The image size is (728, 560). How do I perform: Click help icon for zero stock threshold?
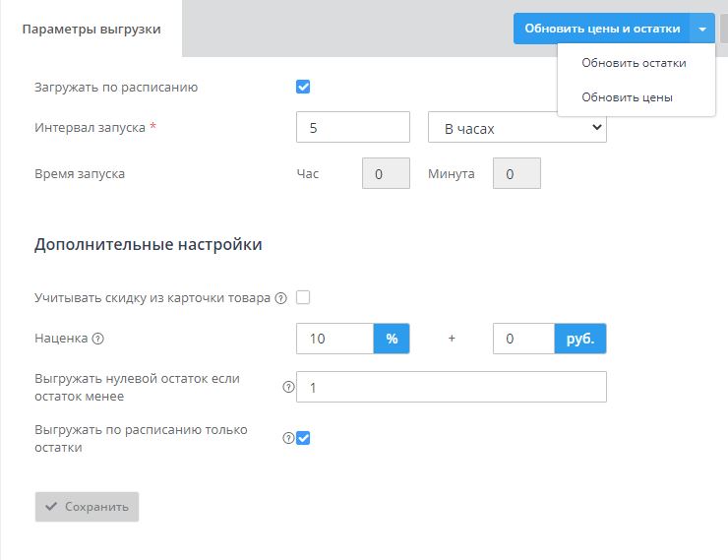(x=288, y=387)
